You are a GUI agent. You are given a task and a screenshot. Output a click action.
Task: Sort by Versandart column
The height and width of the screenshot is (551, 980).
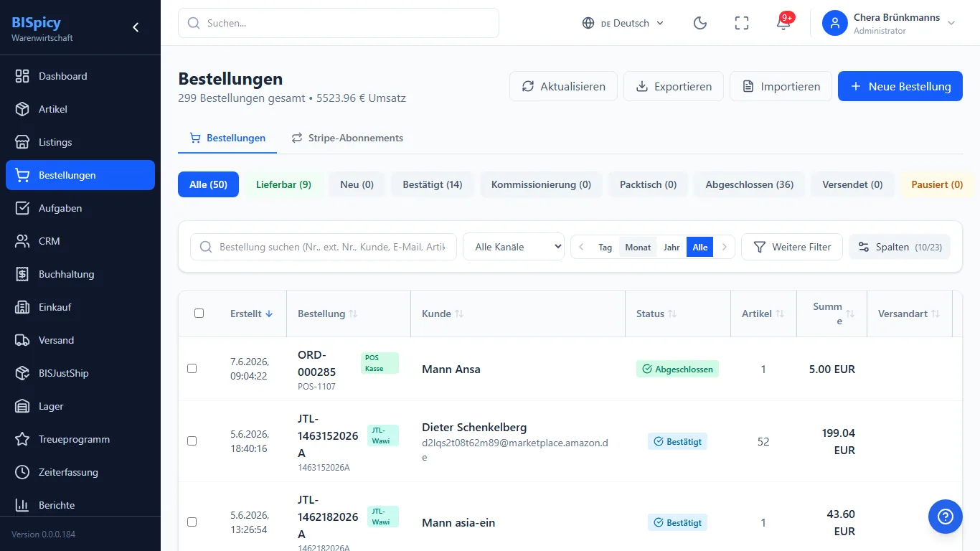(x=909, y=314)
